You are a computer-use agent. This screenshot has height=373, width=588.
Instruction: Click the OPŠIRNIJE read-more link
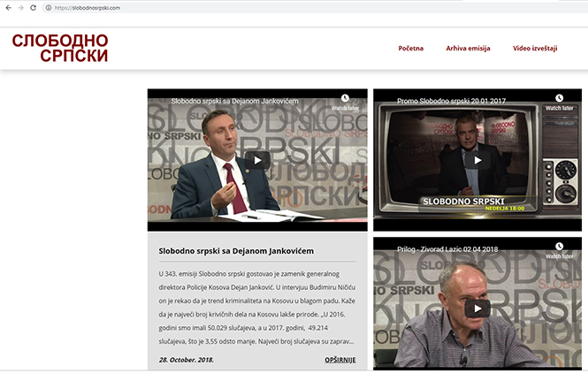340,360
